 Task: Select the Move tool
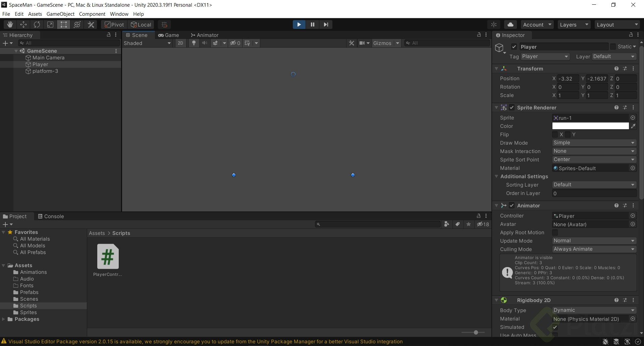(x=23, y=24)
